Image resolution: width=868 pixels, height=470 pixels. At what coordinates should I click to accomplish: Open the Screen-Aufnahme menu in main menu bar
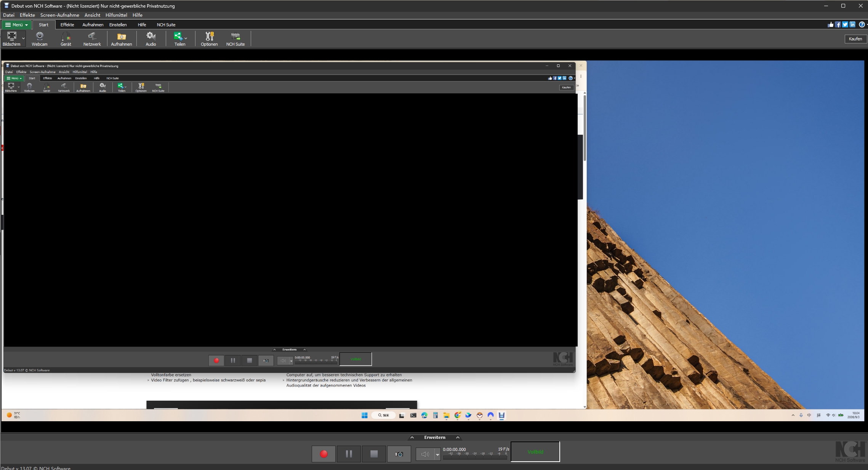click(60, 15)
